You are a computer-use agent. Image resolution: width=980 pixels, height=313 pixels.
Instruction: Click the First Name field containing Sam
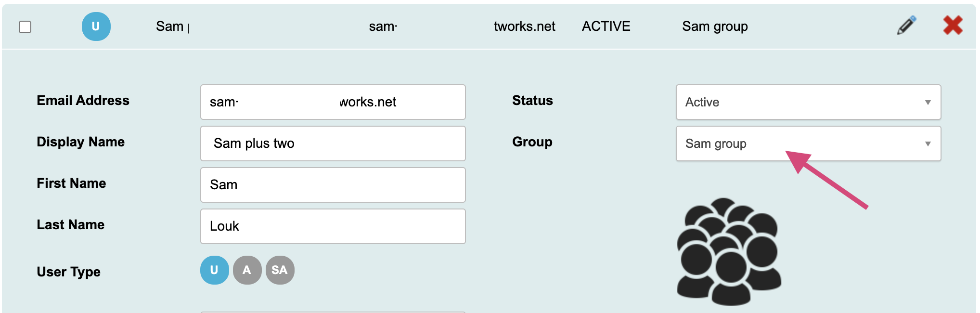click(x=333, y=185)
